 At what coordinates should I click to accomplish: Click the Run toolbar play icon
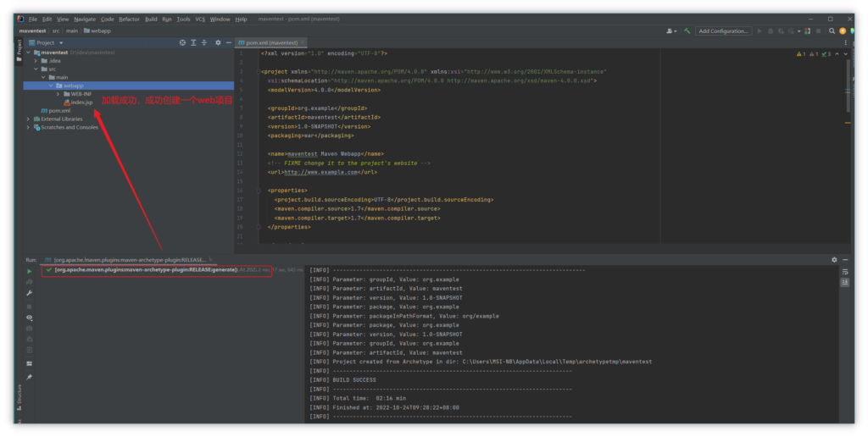pos(759,31)
